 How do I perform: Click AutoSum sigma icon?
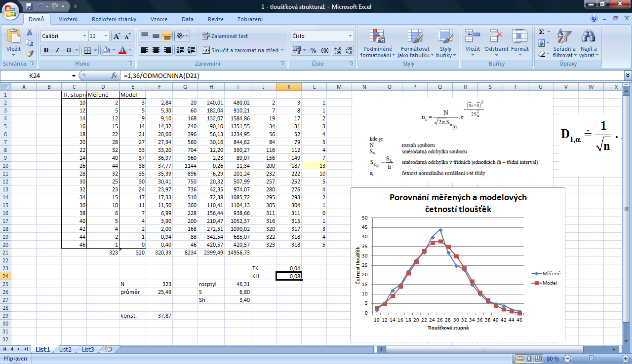pyautogui.click(x=541, y=32)
